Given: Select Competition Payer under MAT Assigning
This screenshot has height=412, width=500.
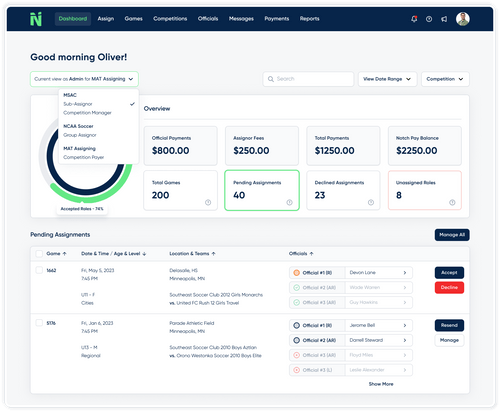Looking at the screenshot, I should click(84, 157).
